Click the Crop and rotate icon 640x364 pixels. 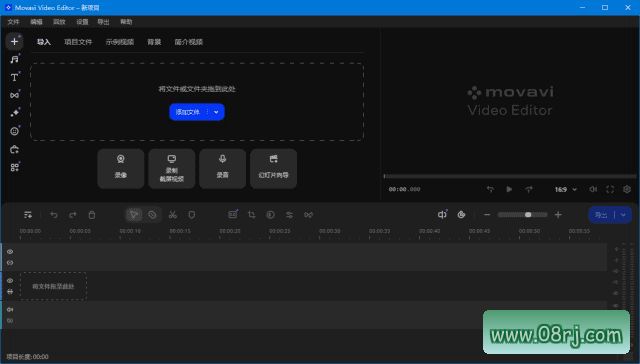[251, 215]
